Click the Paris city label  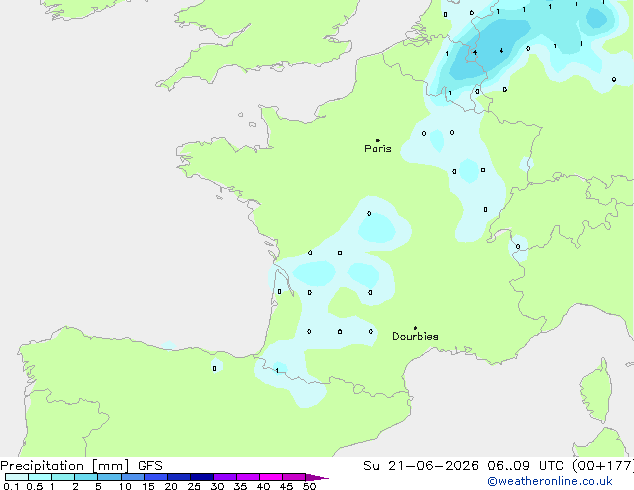tap(378, 148)
